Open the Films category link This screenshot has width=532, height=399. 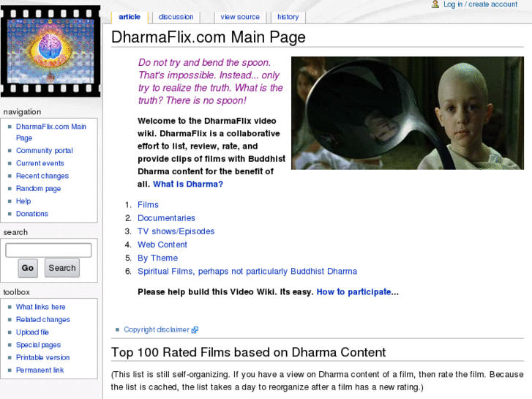[148, 205]
